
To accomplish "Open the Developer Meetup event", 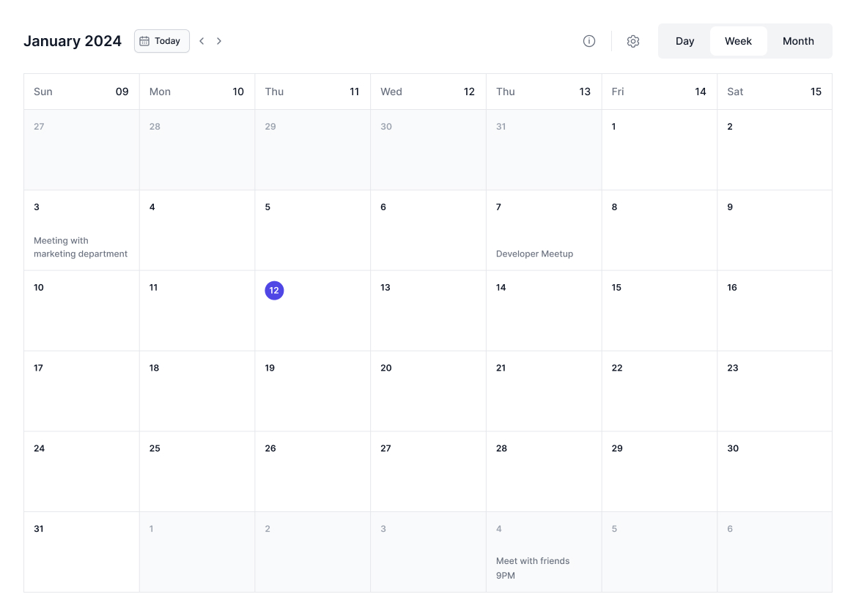I will (534, 254).
